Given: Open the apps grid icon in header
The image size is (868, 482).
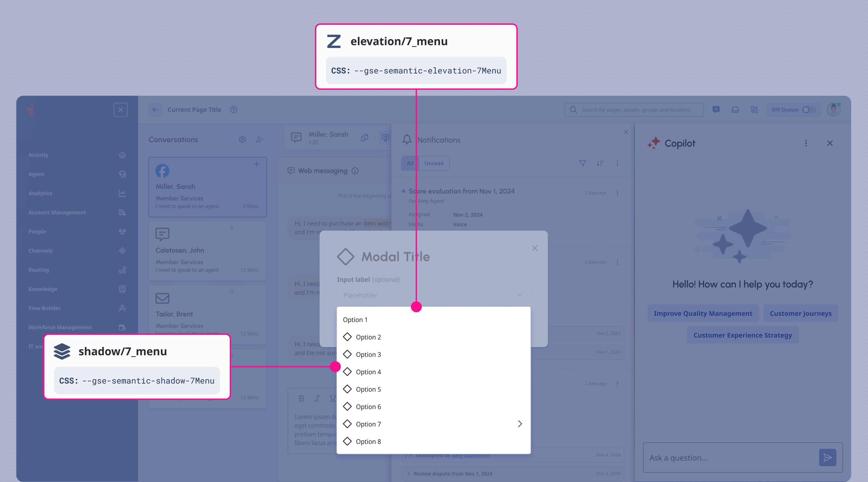Looking at the screenshot, I should point(754,110).
